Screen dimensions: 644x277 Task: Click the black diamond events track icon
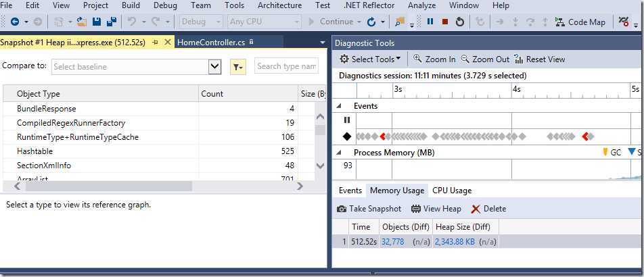(x=347, y=136)
